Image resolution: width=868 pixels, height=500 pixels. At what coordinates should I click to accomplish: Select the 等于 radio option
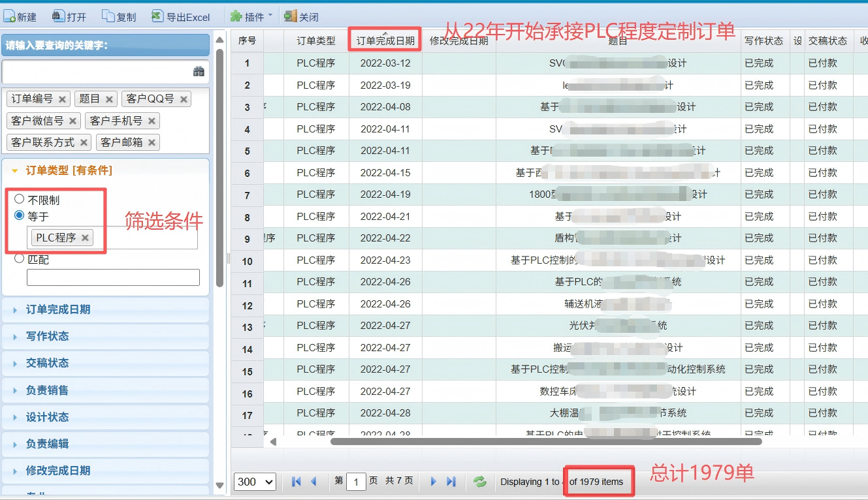[20, 216]
